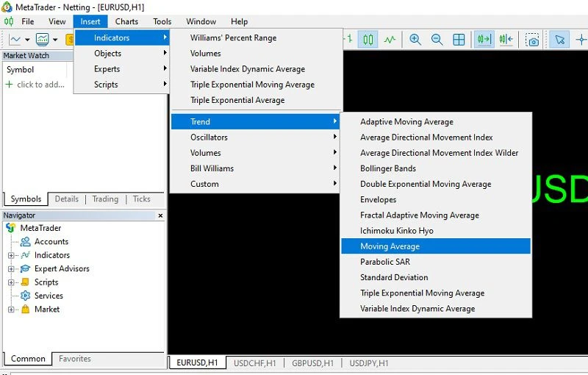Screen dimensions: 588x375
Task: Open the GBPUSD,H1 chart tab
Action: pyautogui.click(x=313, y=363)
